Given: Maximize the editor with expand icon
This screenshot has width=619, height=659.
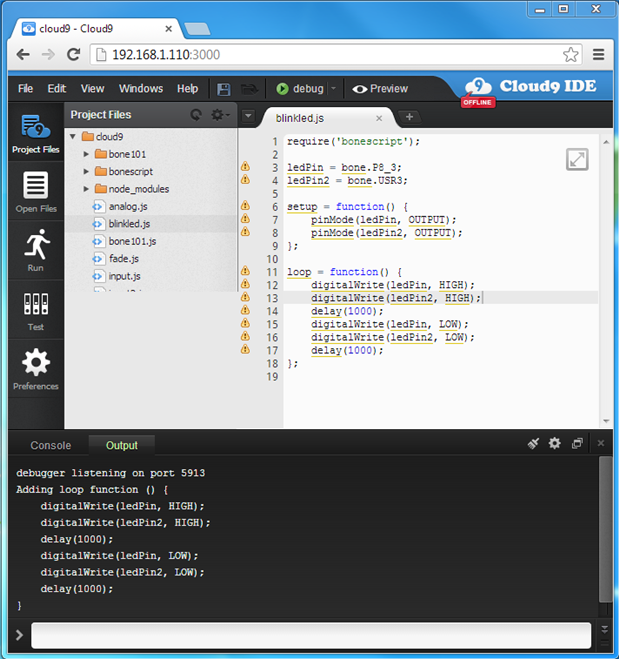Looking at the screenshot, I should [577, 160].
